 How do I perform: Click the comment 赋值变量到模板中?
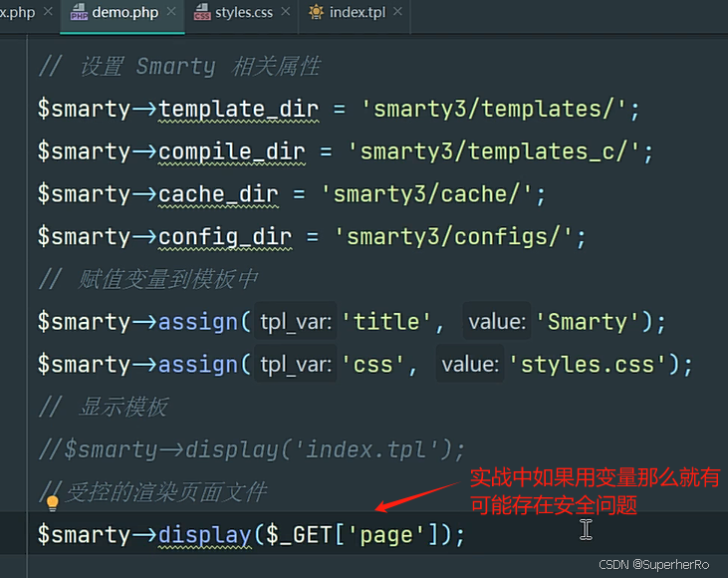(x=148, y=280)
